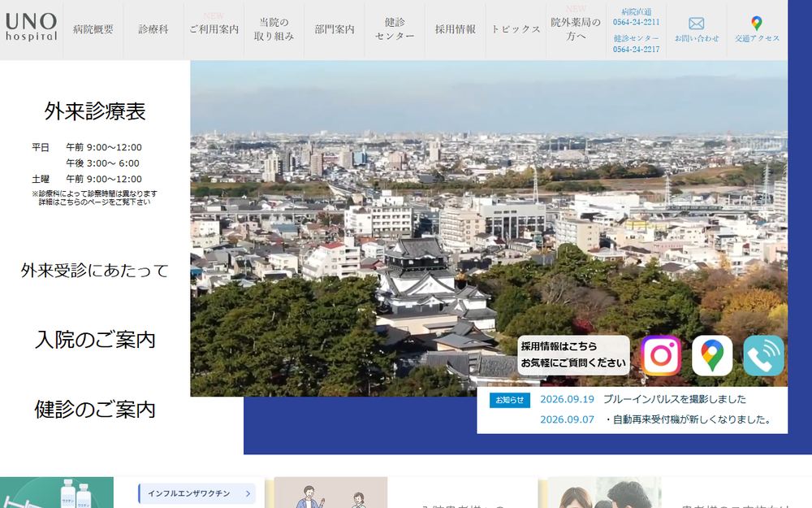
Task: Open the 部門案内 menu item
Action: coord(335,29)
